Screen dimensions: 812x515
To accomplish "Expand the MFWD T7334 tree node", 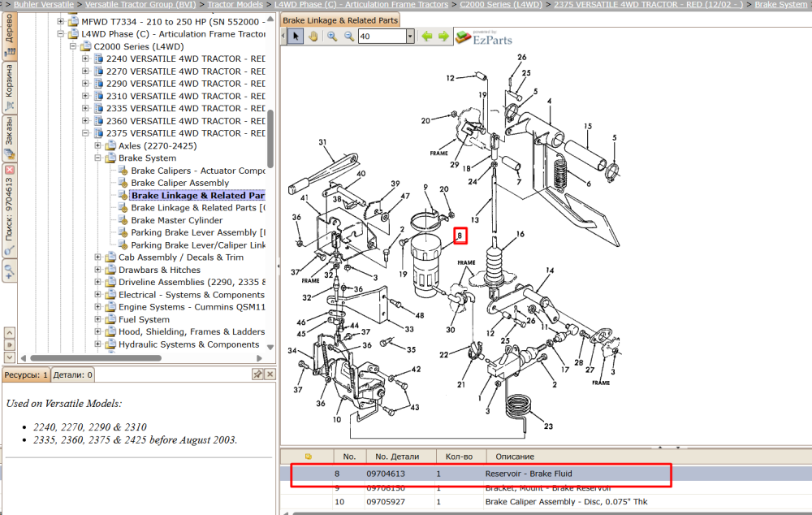I will click(61, 21).
